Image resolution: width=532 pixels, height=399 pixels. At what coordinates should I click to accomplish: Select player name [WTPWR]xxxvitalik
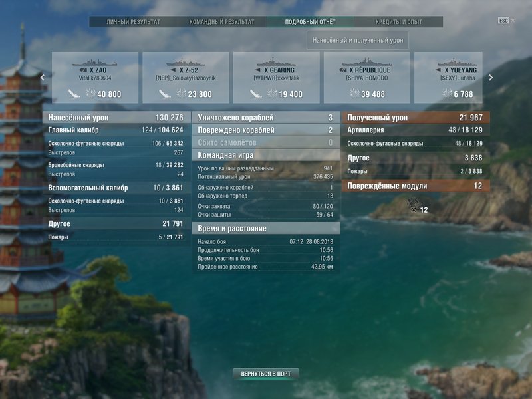click(x=276, y=78)
